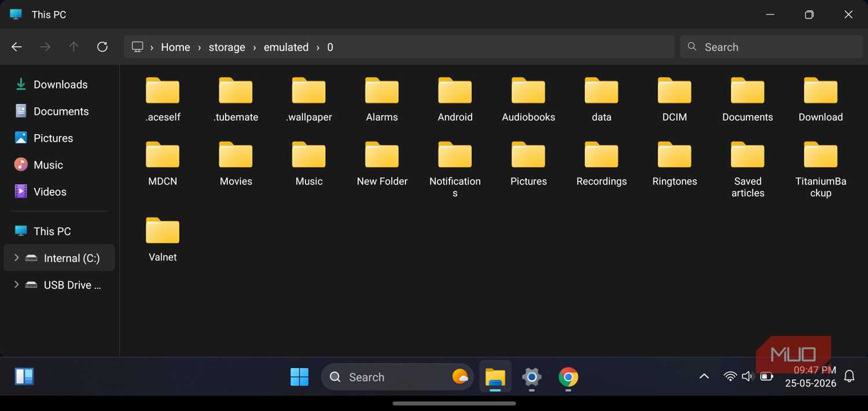The height and width of the screenshot is (411, 868).
Task: Navigate to storage in breadcrumb
Action: coord(227,47)
